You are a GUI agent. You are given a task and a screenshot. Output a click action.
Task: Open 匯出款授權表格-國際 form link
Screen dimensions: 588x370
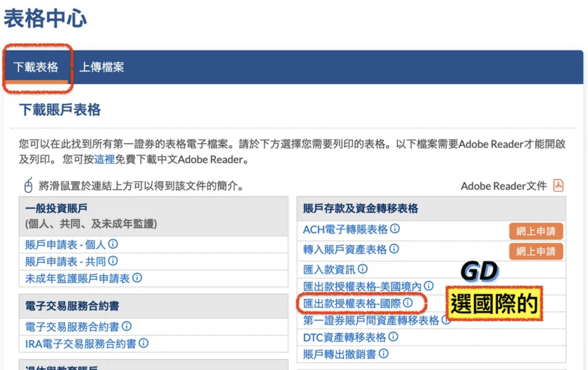click(352, 303)
